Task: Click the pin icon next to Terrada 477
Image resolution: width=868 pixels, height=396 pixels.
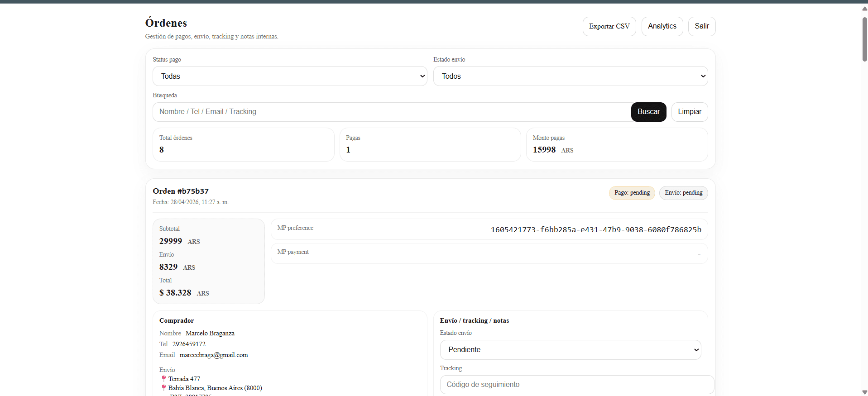Action: 164,379
